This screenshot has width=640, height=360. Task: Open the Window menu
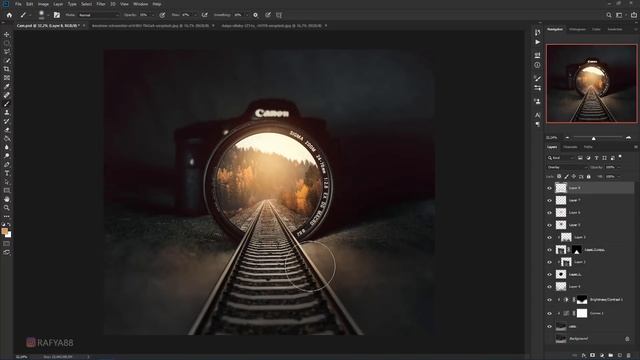click(x=141, y=4)
